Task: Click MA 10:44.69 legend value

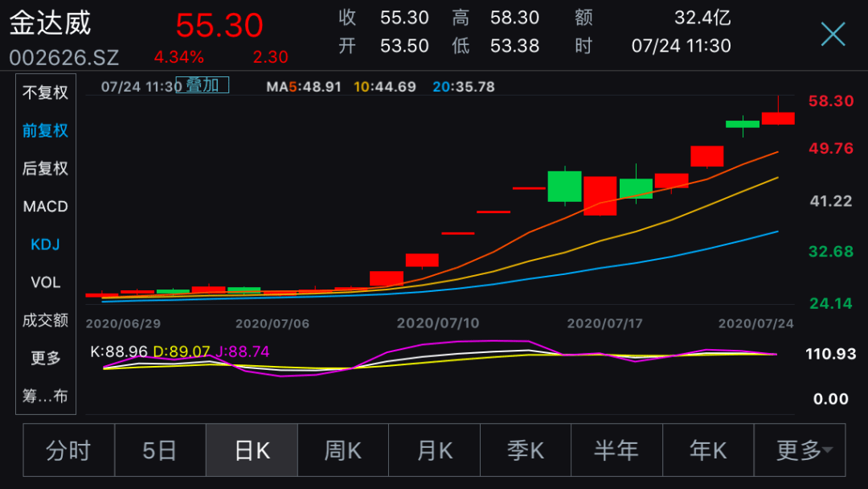Action: (385, 87)
